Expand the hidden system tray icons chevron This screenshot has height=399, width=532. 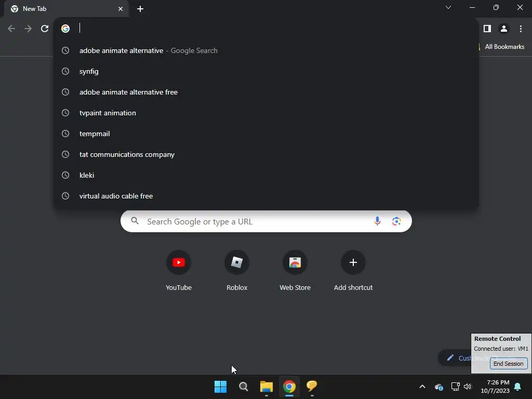pyautogui.click(x=422, y=387)
